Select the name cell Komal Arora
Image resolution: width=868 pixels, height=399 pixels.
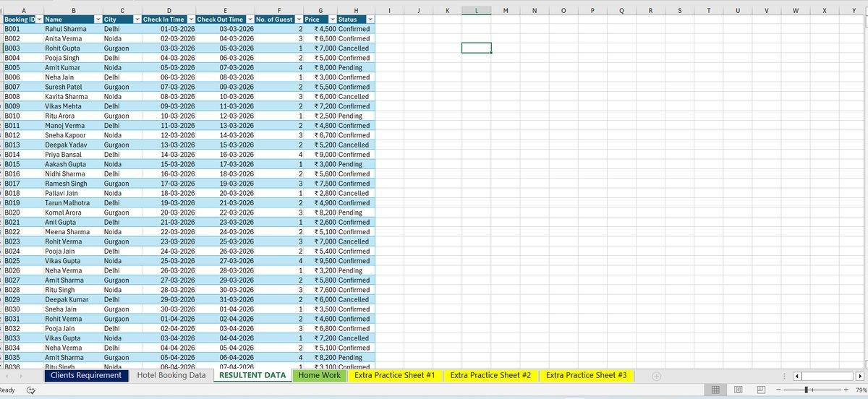point(72,212)
